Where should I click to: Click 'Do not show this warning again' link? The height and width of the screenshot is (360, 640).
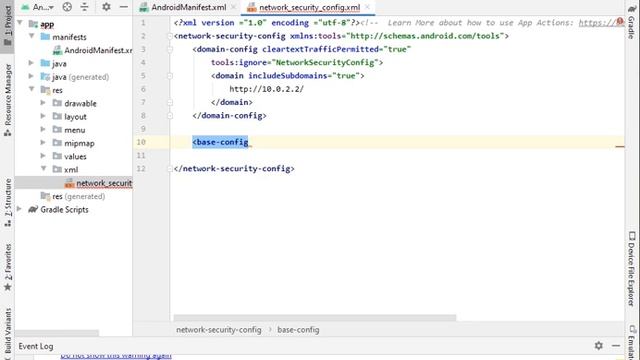[x=116, y=356]
